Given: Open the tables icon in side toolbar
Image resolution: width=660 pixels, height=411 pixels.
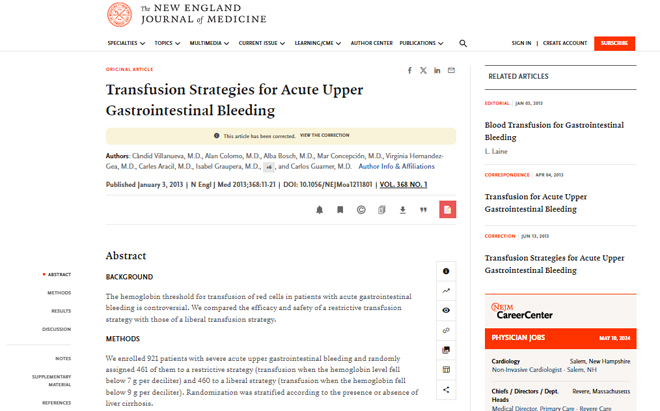Looking at the screenshot, I should coord(446,370).
